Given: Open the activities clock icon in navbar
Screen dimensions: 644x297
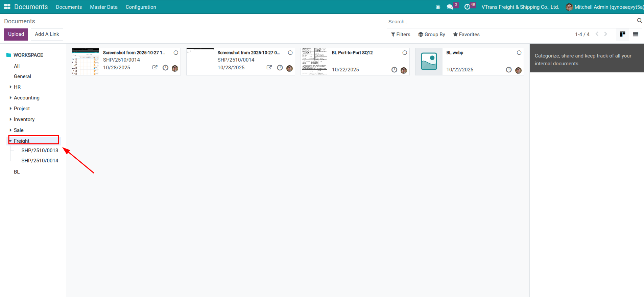Looking at the screenshot, I should click(x=467, y=7).
